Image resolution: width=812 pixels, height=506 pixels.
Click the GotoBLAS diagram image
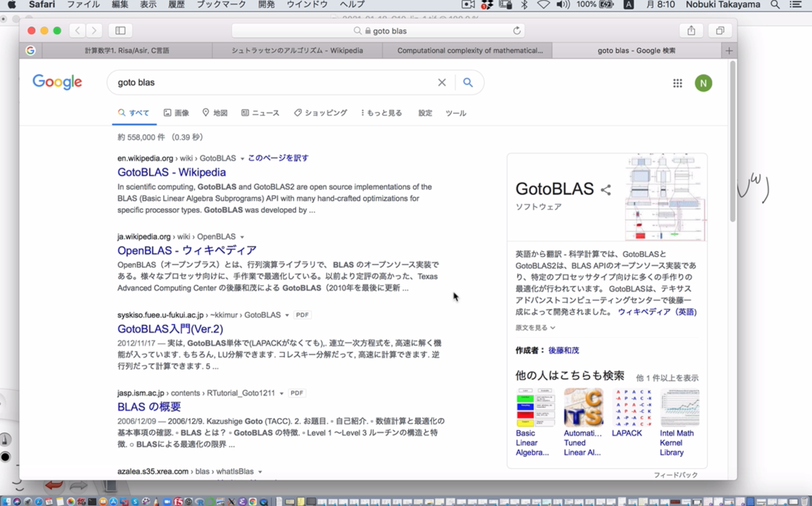[x=665, y=197]
